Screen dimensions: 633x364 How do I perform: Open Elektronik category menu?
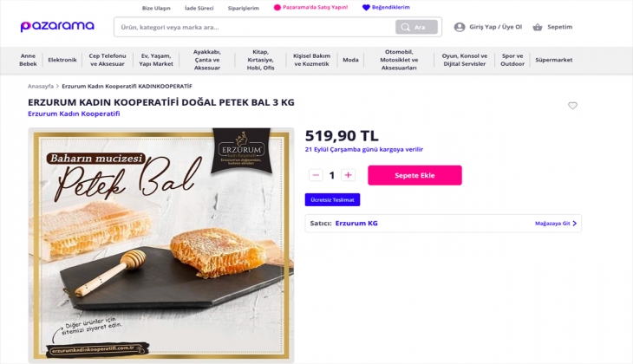click(x=62, y=60)
